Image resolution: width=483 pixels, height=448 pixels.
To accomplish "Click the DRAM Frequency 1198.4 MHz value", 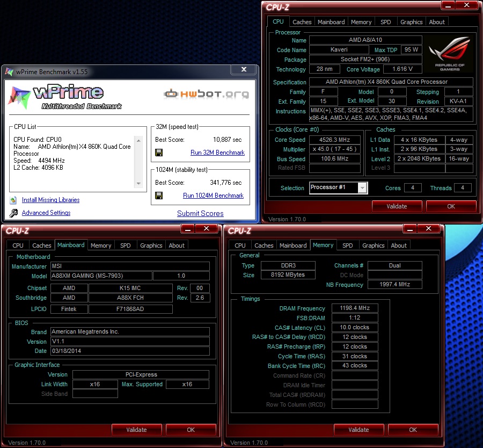I will tap(355, 308).
